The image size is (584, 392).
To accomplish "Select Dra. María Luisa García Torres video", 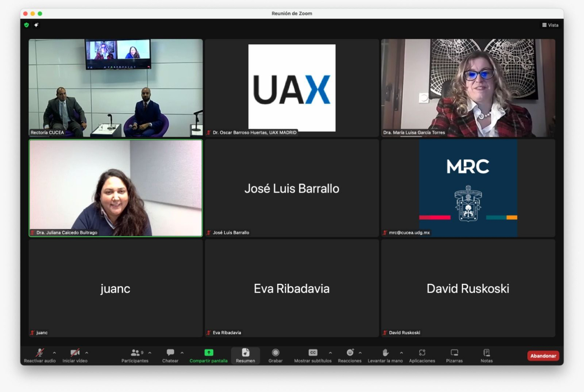I will point(468,88).
